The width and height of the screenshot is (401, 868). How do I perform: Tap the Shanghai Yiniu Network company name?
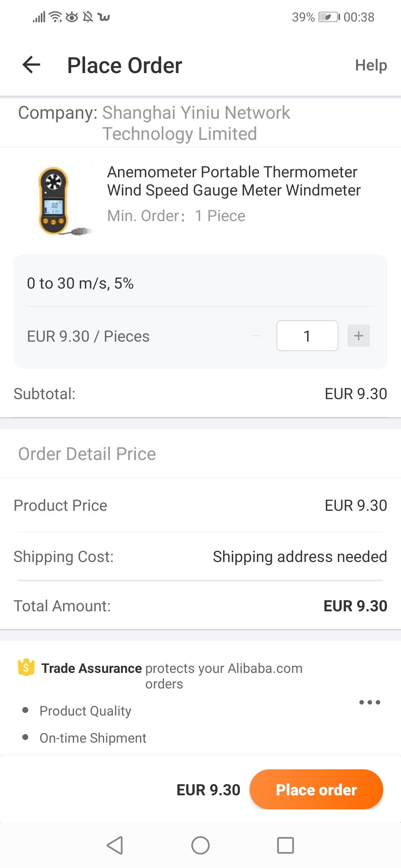[x=196, y=123]
